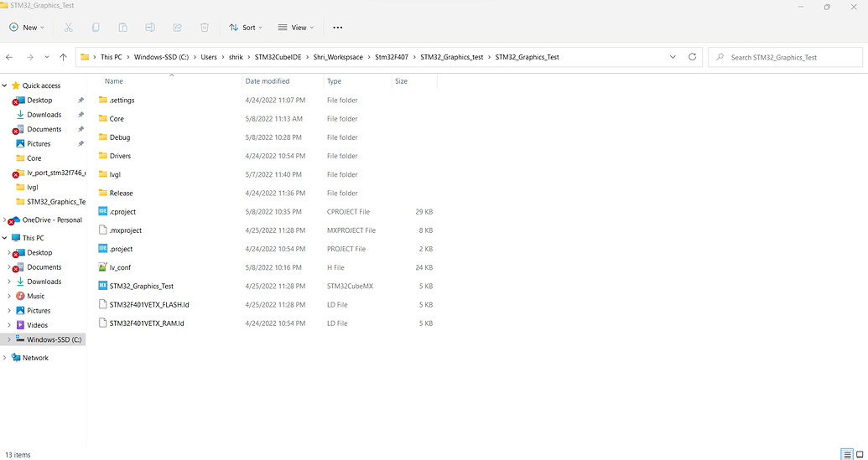
Task: Open the See more ellipsis menu
Action: (338, 28)
